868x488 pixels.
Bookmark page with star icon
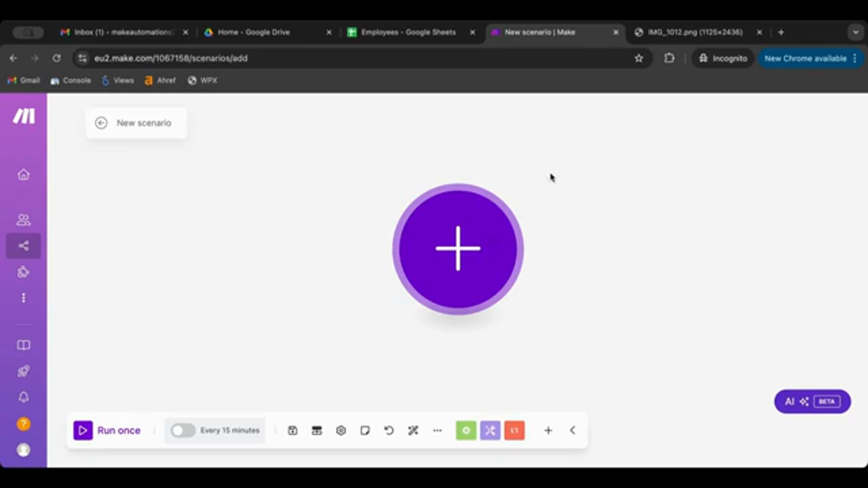click(639, 58)
